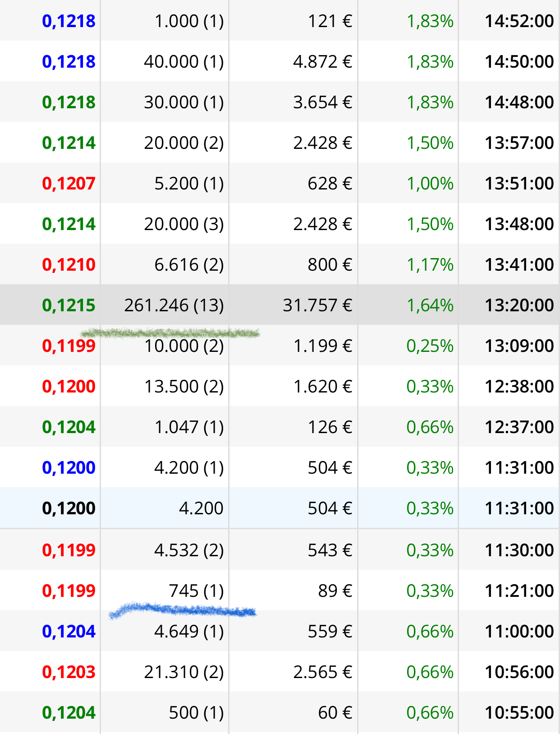Click the blue scribble annotation mark

click(183, 610)
